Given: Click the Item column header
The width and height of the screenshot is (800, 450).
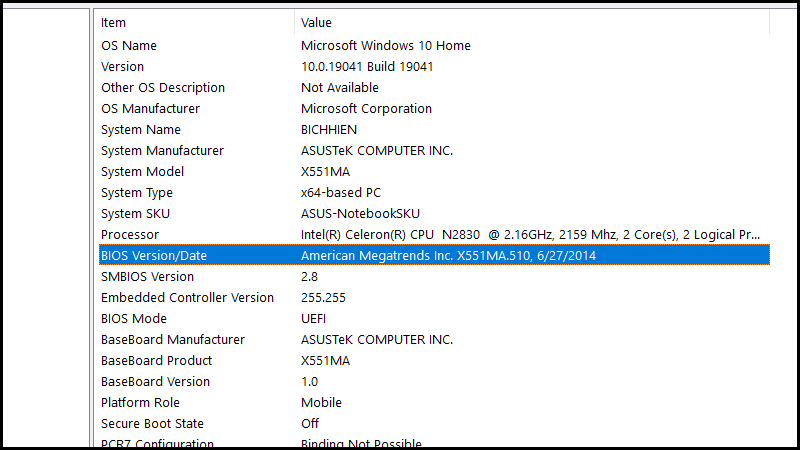Looking at the screenshot, I should (114, 22).
